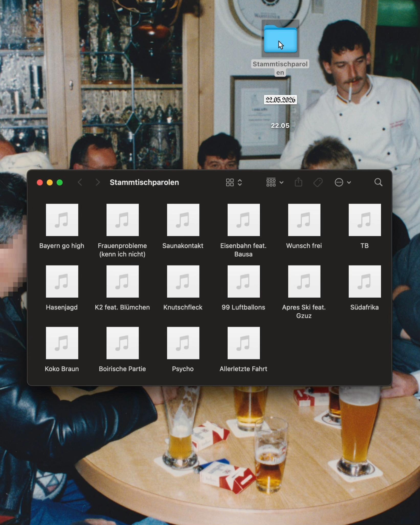Switch view using the icon grid button

234,182
